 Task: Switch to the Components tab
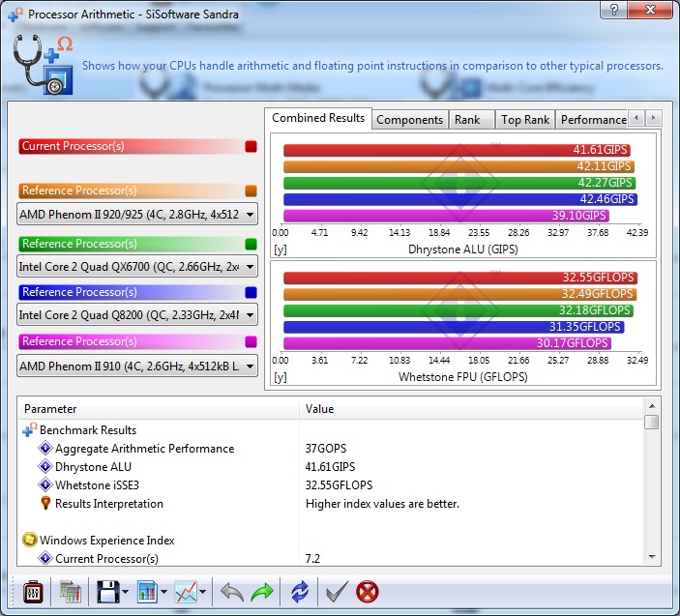pos(409,120)
